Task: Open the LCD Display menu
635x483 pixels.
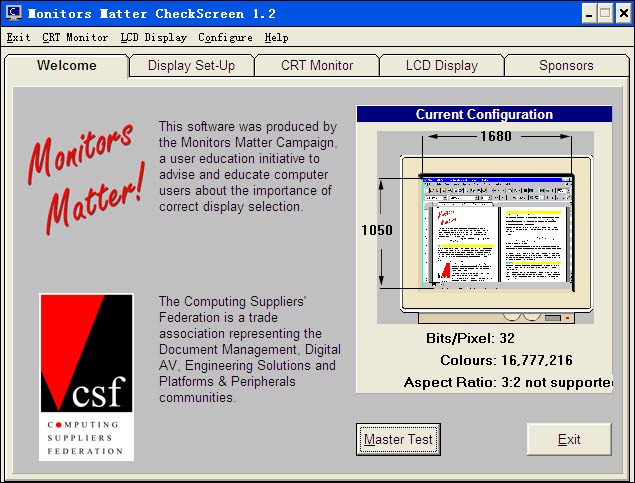Action: 153,38
